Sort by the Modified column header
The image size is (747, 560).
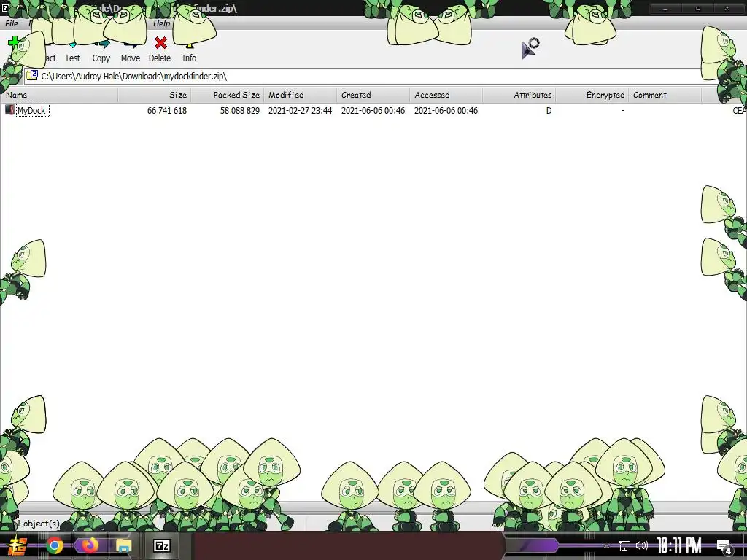pyautogui.click(x=300, y=95)
